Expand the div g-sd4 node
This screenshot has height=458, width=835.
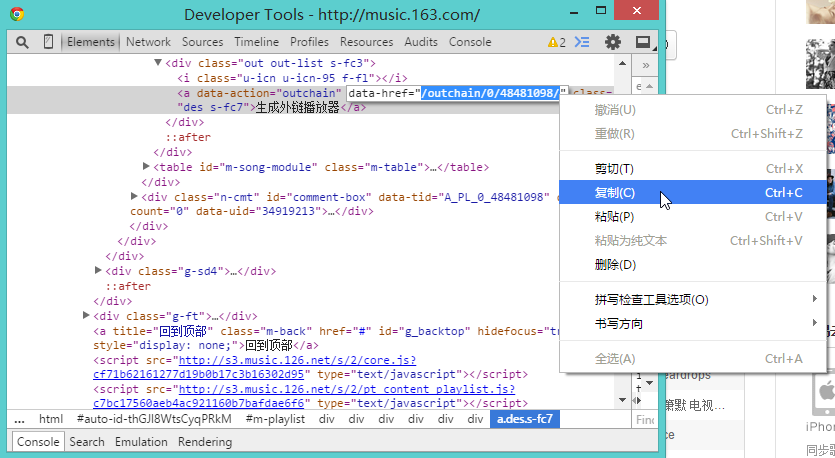[x=98, y=270]
